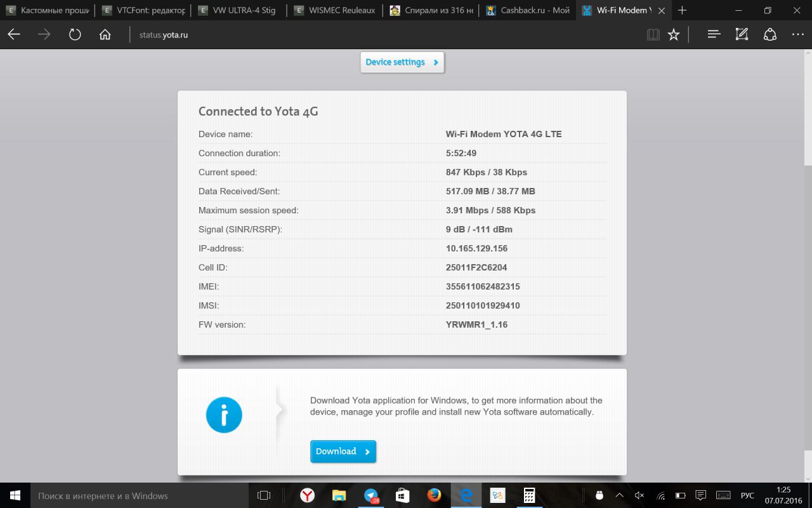Switch to the Cashback.ru tab

click(527, 10)
